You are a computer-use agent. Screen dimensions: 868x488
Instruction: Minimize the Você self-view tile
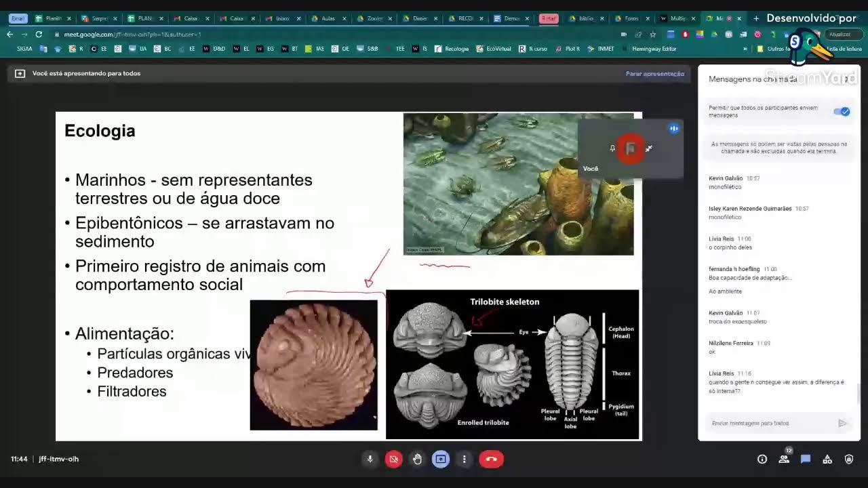pos(649,148)
